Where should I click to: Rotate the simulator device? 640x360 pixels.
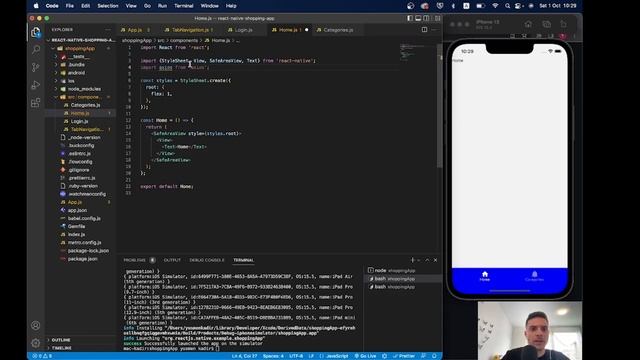[x=563, y=24]
